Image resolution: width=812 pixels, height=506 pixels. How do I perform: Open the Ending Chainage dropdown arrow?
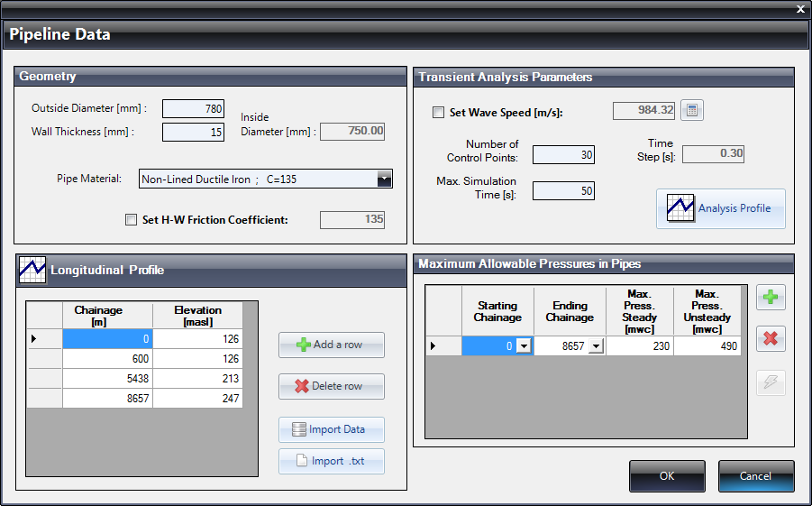pyautogui.click(x=596, y=346)
